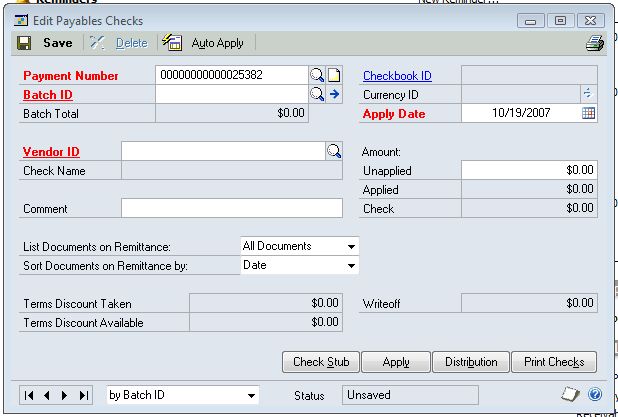
Task: Click the Distribution button
Action: pyautogui.click(x=471, y=362)
